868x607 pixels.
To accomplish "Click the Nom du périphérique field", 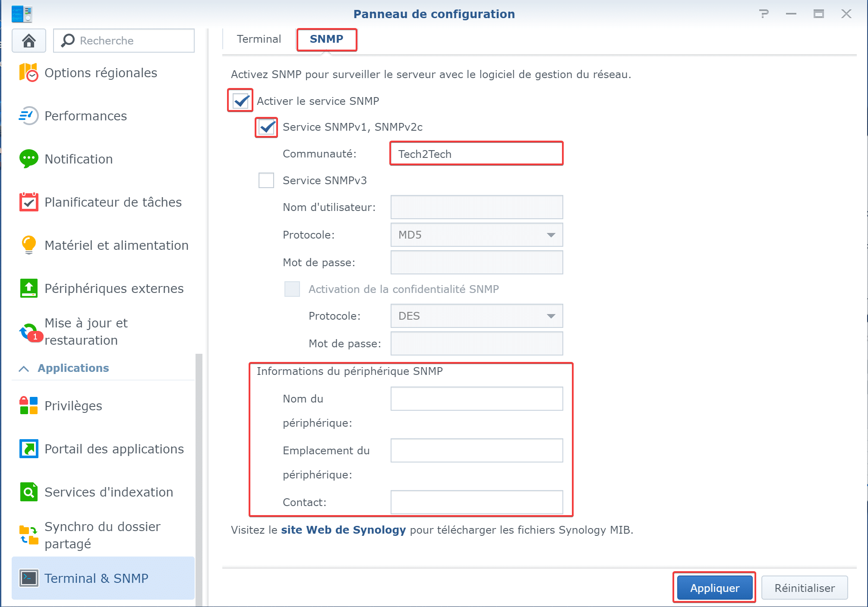I will tap(477, 399).
